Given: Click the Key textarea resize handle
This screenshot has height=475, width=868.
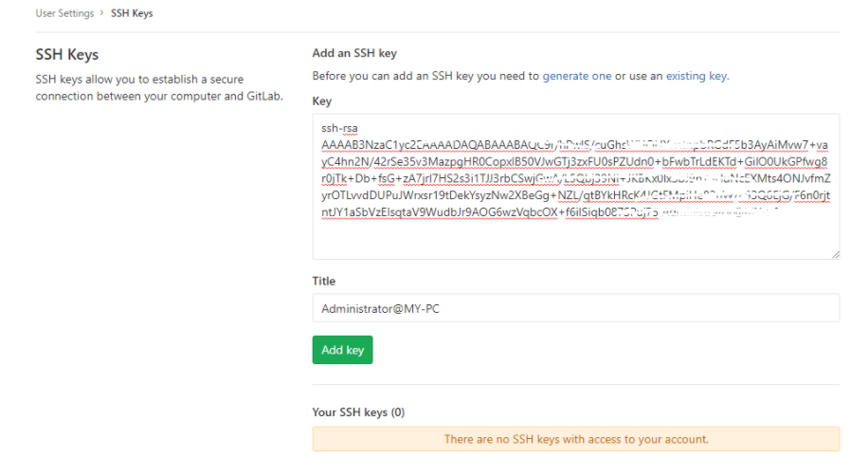Looking at the screenshot, I should click(x=836, y=254).
